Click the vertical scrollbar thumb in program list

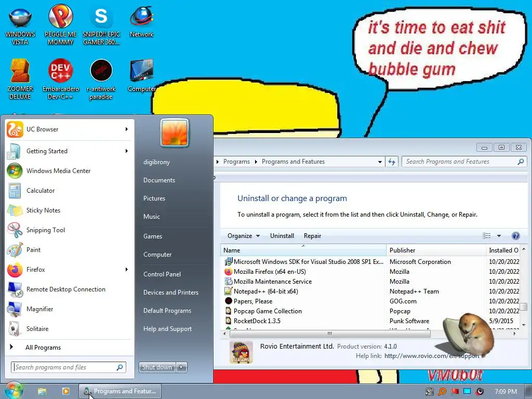(x=524, y=307)
